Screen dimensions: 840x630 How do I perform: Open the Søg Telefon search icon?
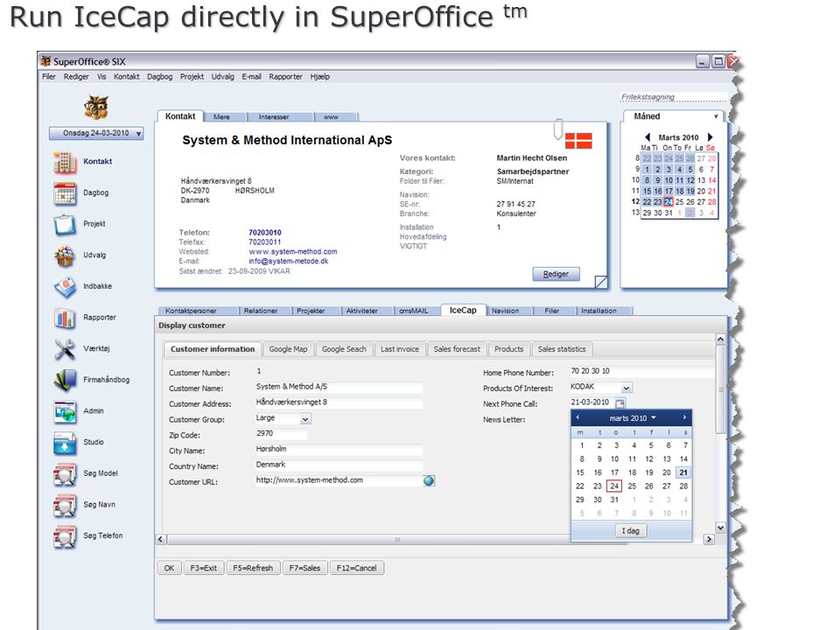click(65, 535)
